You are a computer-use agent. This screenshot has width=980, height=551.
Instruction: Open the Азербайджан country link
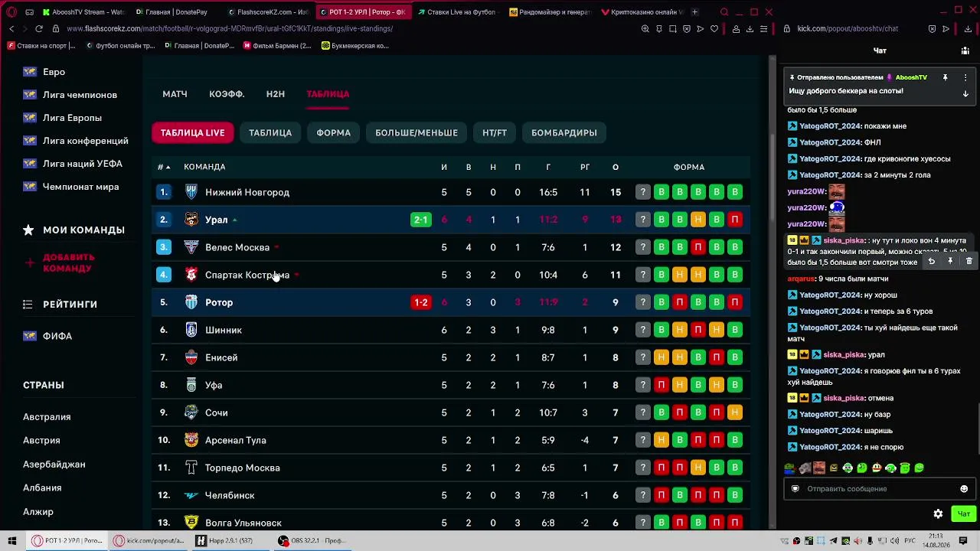click(x=54, y=465)
